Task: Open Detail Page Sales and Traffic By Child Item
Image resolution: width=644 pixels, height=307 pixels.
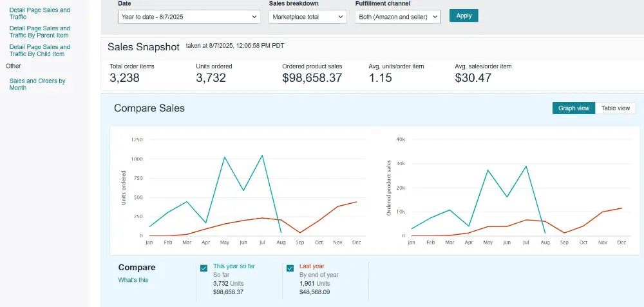Action: 39,50
